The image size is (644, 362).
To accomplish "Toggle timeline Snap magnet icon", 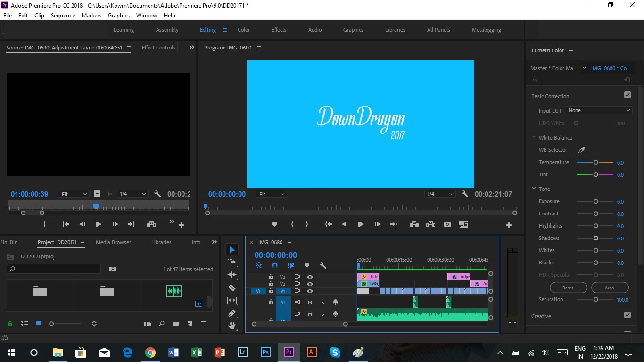I will pyautogui.click(x=275, y=265).
